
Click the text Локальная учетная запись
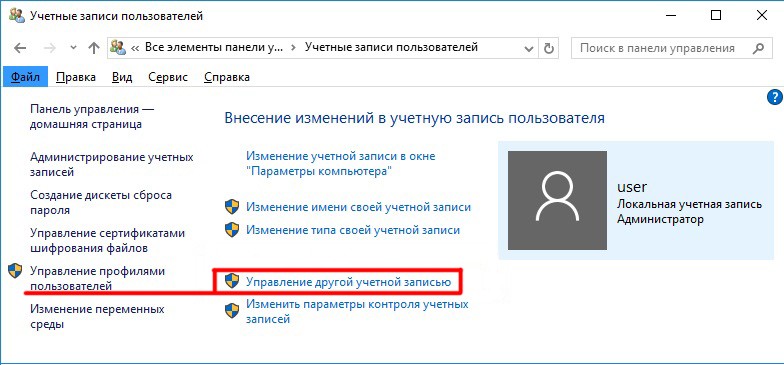point(690,204)
